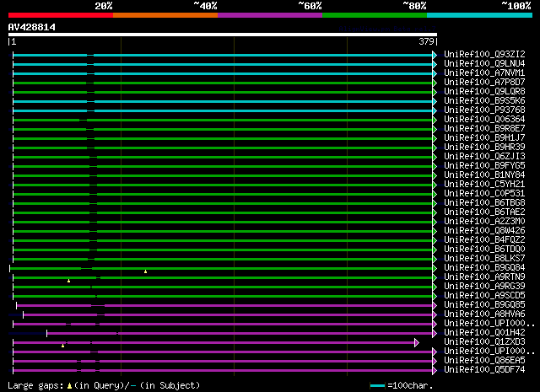Click the orange ~40% identity legend segment
This screenshot has width=540, height=392.
point(165,15)
